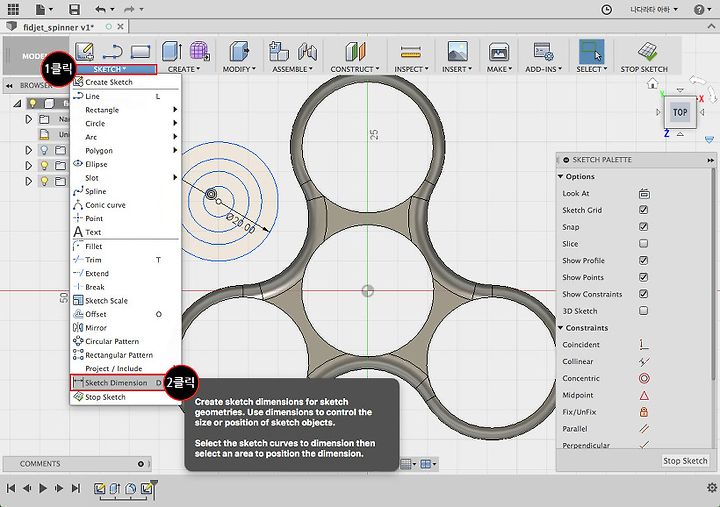720x507 pixels.
Task: Jump to timeline end
Action: [x=76, y=488]
